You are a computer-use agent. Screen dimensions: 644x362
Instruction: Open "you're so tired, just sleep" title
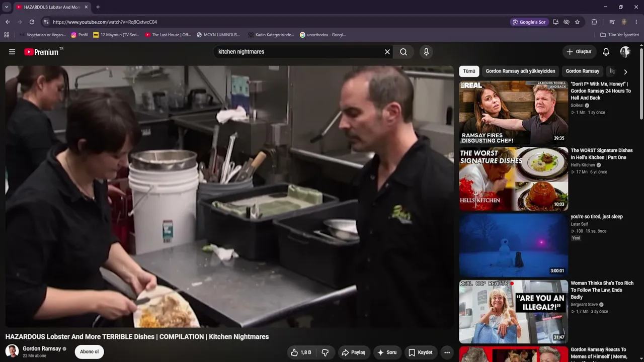pyautogui.click(x=597, y=217)
